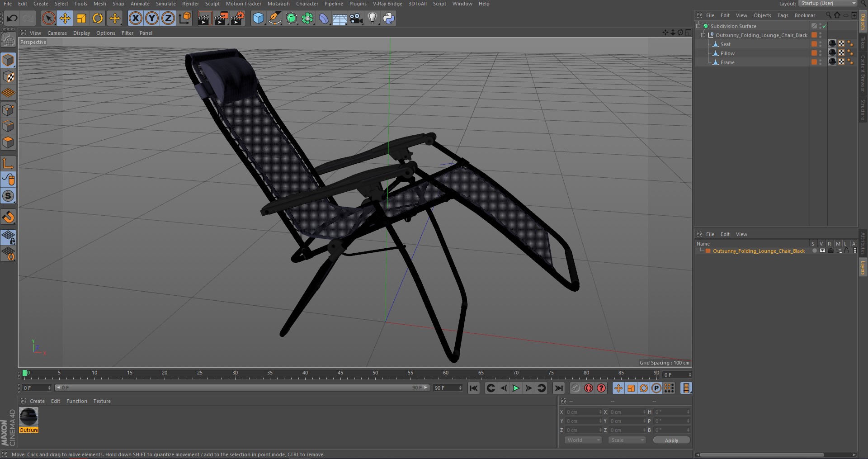The width and height of the screenshot is (868, 459).
Task: Collapse Outsunny_Folding_Lounge_Chair_Black hierarchy
Action: coord(703,35)
